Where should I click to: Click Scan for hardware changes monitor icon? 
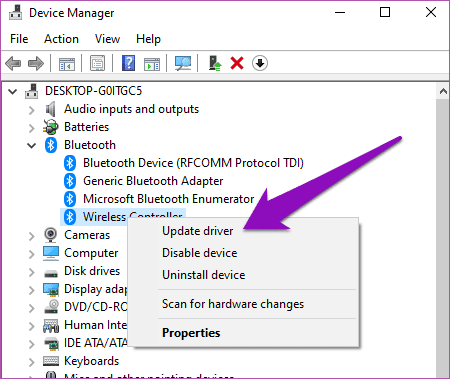pos(183,63)
